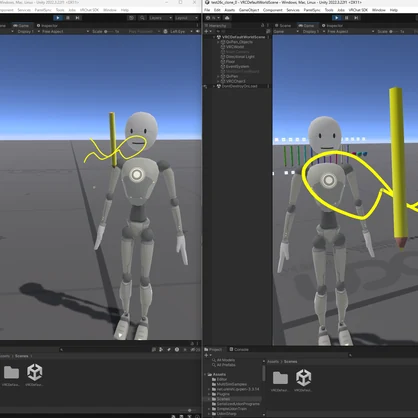Click cloud services icon in right toolbar
418x418 pixels.
tap(227, 18)
